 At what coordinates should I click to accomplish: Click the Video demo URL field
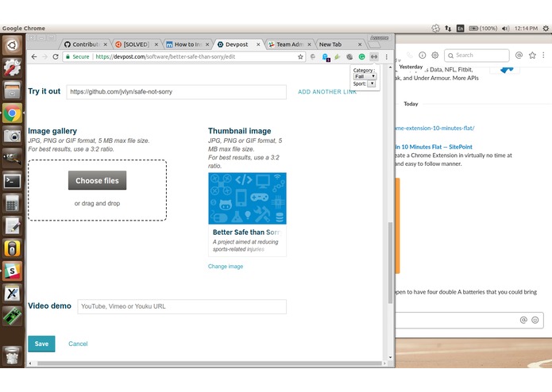182,306
